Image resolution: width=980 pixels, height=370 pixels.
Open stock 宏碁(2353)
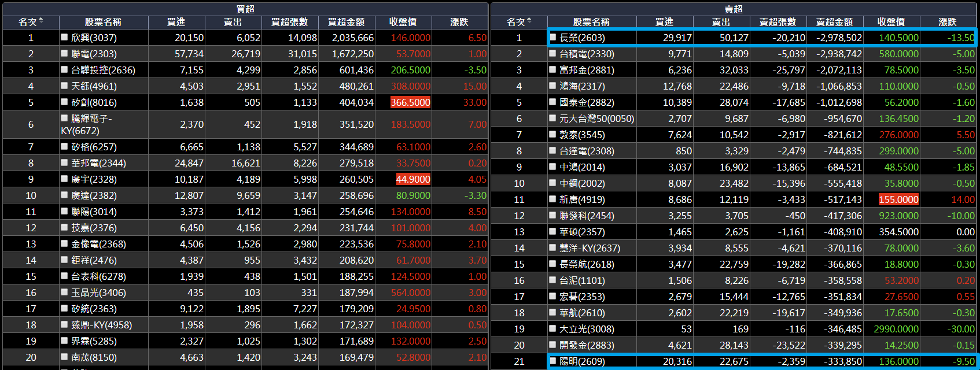[x=582, y=296]
